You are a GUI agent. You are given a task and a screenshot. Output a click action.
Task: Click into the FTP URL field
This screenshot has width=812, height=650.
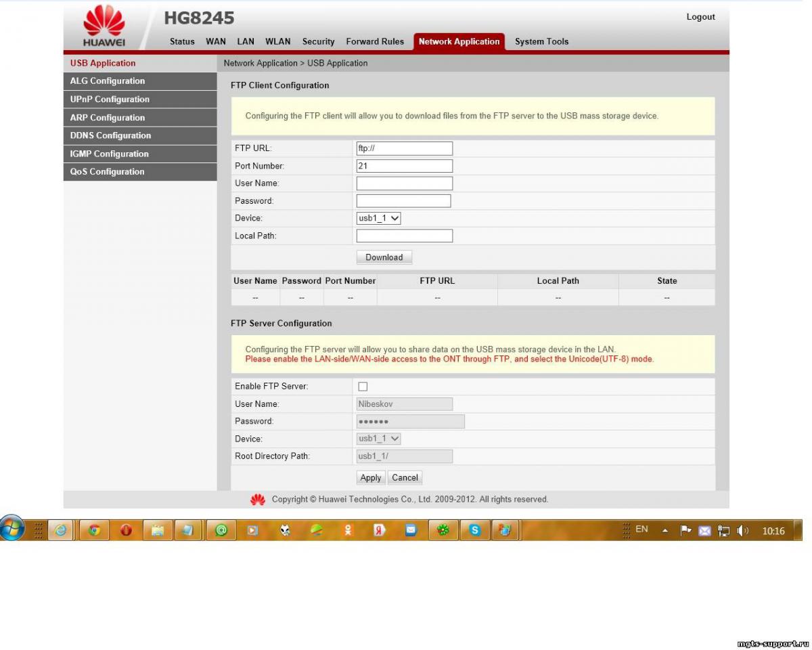[x=404, y=148]
